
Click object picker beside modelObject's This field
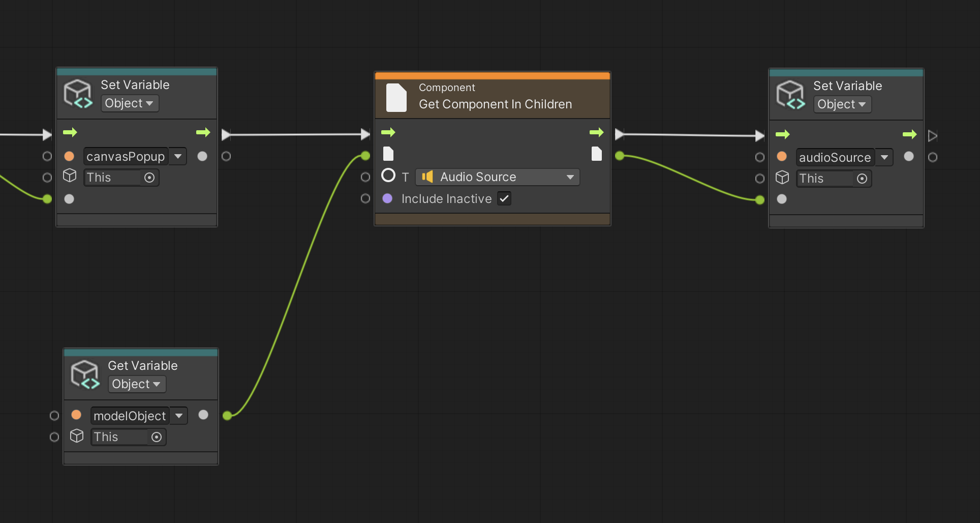click(157, 437)
